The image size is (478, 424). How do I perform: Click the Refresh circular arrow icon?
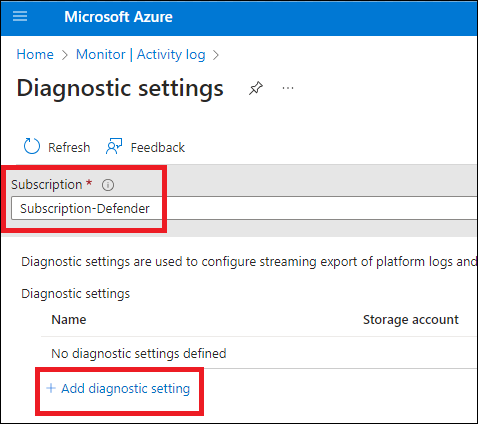coord(32,147)
